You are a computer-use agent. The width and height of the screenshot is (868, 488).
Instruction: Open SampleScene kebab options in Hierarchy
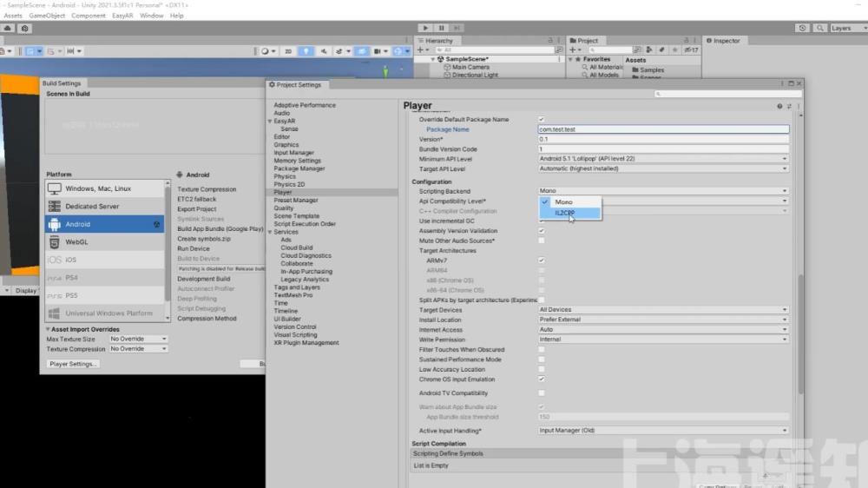point(558,59)
